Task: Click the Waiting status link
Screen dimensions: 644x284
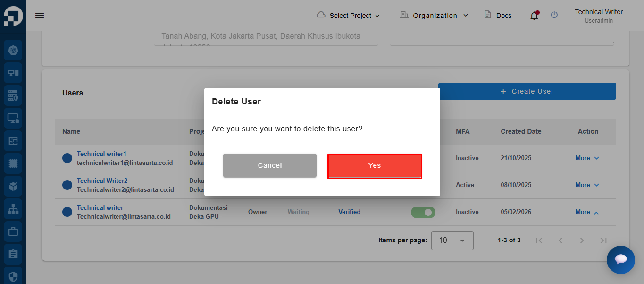Action: (299, 212)
